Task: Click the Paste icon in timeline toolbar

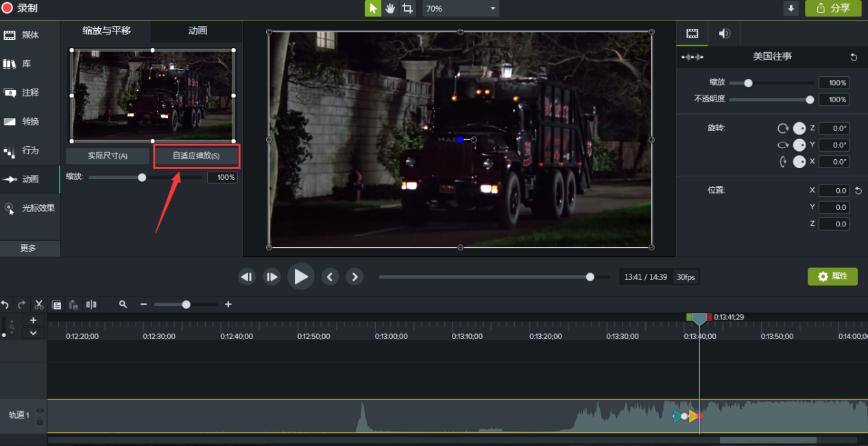Action: (x=73, y=305)
